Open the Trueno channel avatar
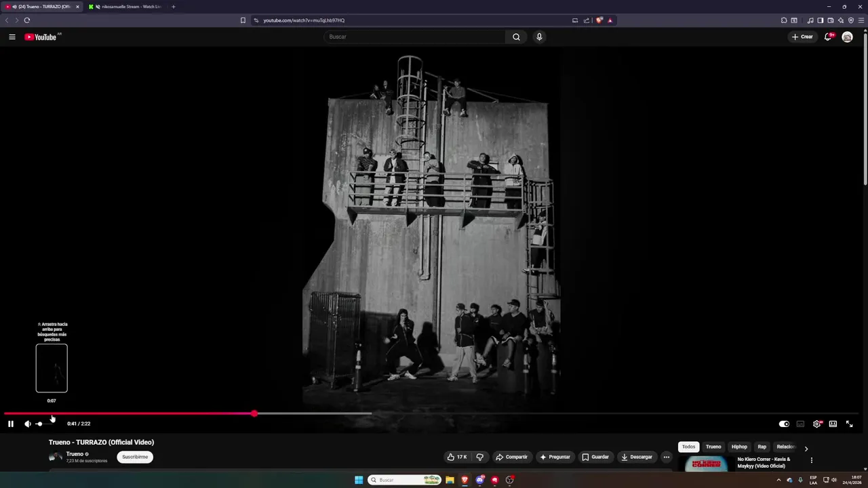Viewport: 868px width, 488px height. (x=55, y=457)
